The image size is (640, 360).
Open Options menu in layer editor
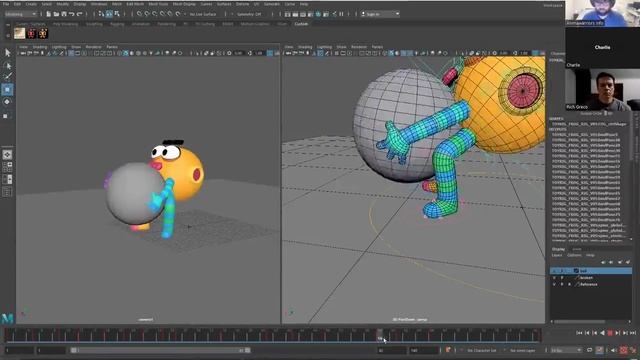574,255
